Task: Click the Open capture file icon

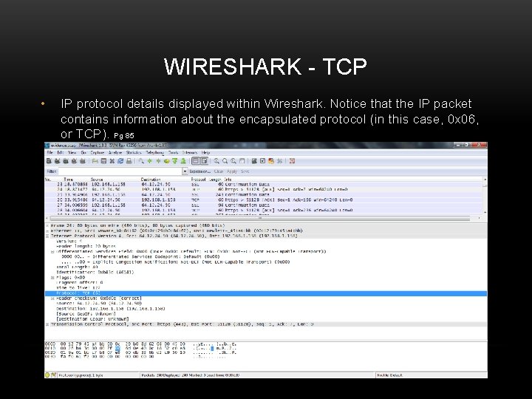Action: (95, 161)
